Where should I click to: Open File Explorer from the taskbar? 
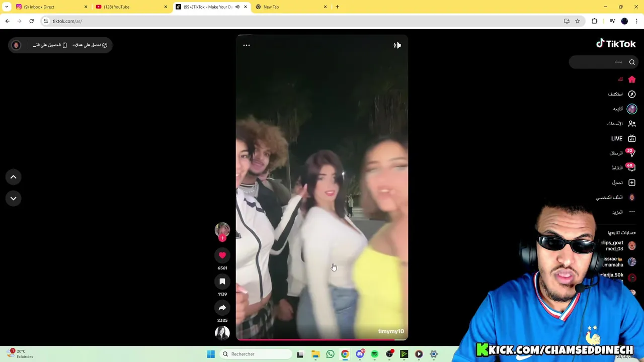[315, 354]
